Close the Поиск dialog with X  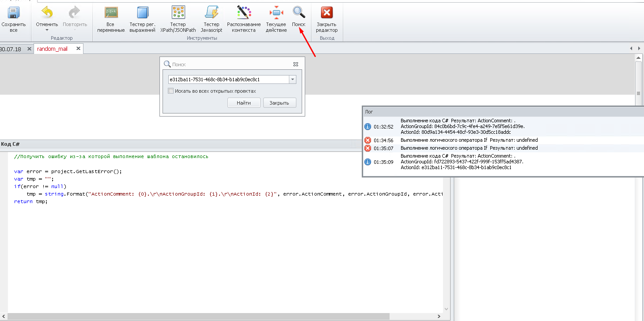coord(295,64)
